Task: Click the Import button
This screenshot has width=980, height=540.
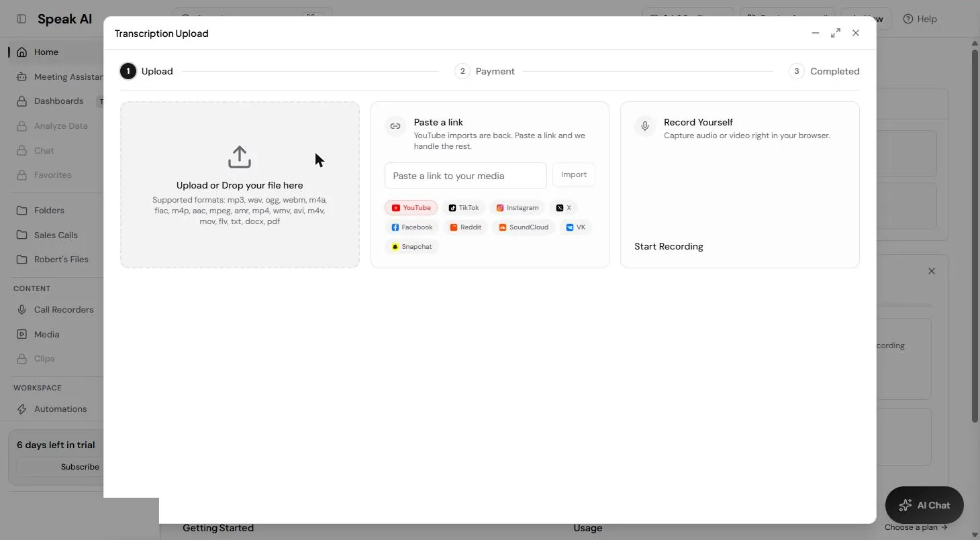Action: pos(574,174)
